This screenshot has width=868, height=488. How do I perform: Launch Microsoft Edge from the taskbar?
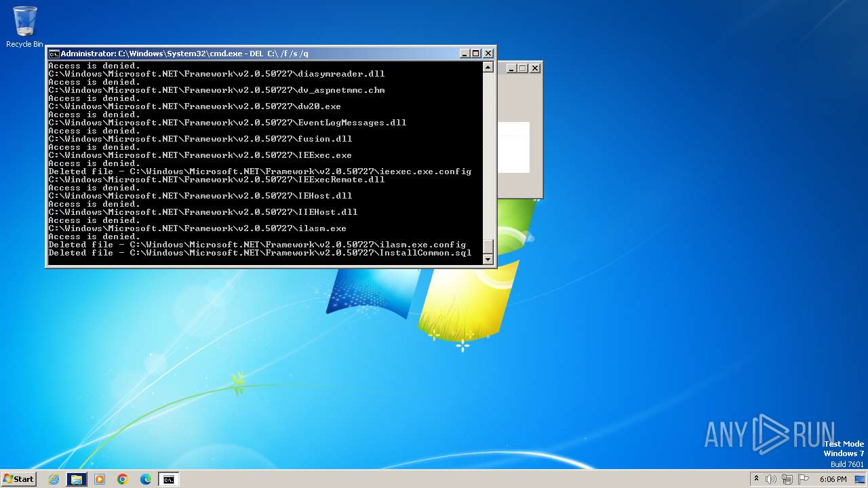tap(146, 479)
